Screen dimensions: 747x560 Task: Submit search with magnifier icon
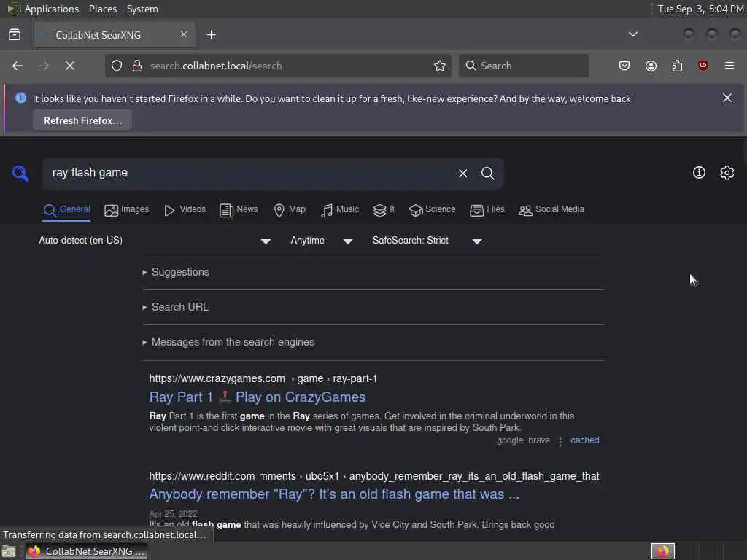487,174
